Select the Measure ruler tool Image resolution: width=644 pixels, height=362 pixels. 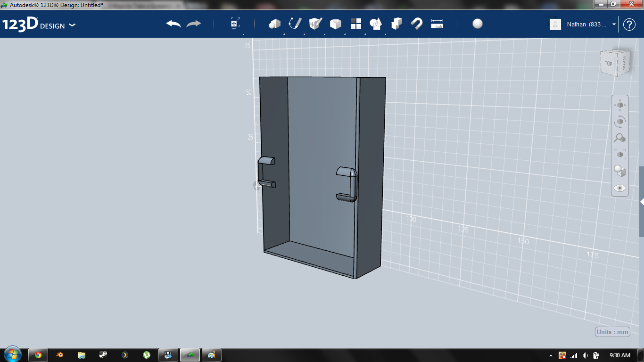coord(437,24)
